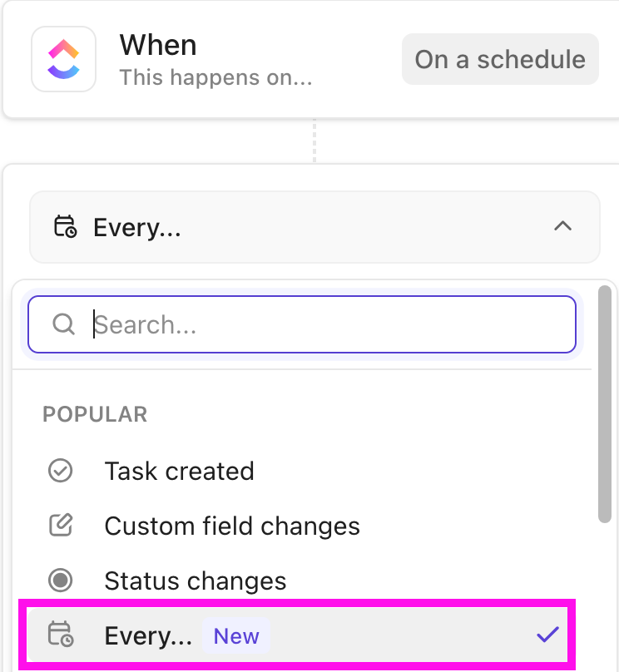This screenshot has width=619, height=672.
Task: Select the Task created trigger
Action: 179,471
